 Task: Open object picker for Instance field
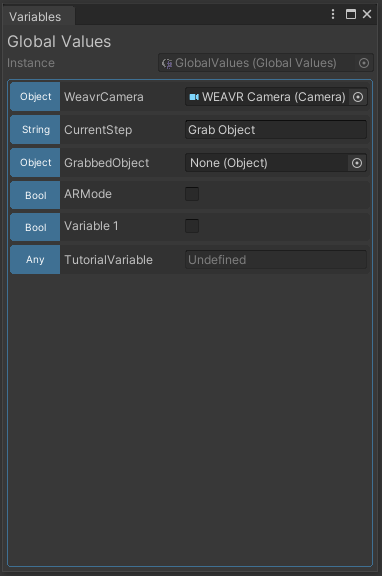click(364, 63)
